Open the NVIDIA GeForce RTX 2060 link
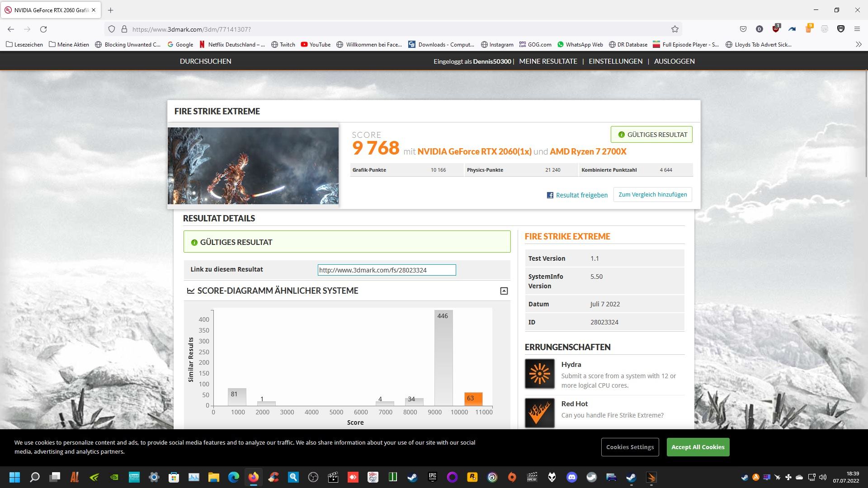Screen dimensions: 868x488 click(474, 151)
